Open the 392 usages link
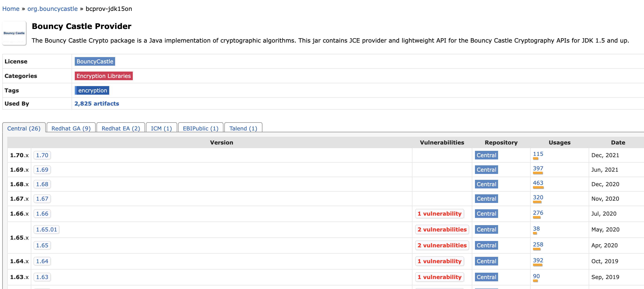 tap(538, 260)
